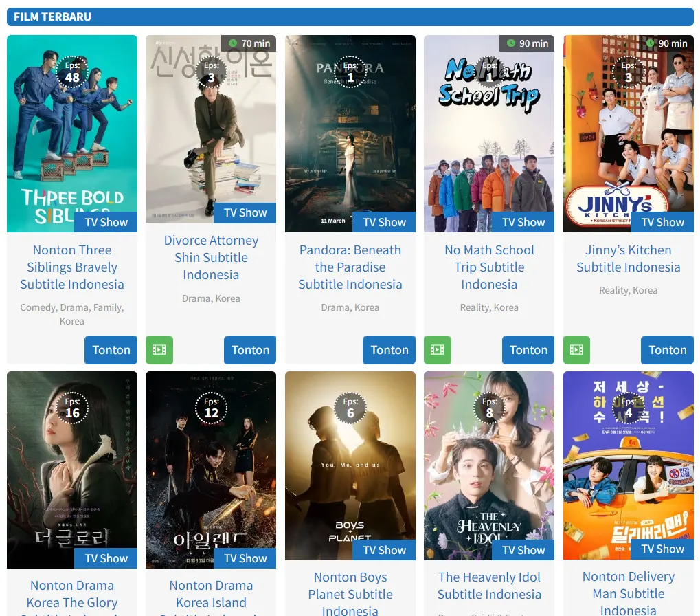Click "Comedy, Drama, Family, Korea" genre text
This screenshot has width=700, height=616.
[x=72, y=314]
